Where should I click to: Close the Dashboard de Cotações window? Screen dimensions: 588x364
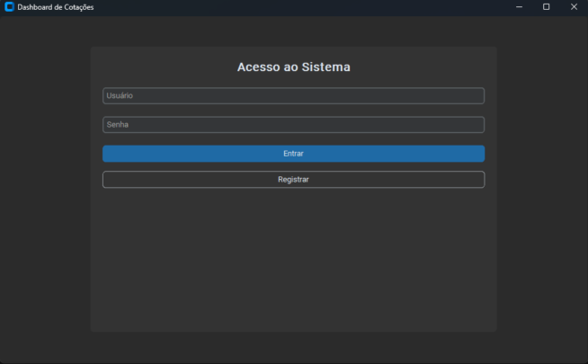coord(574,7)
